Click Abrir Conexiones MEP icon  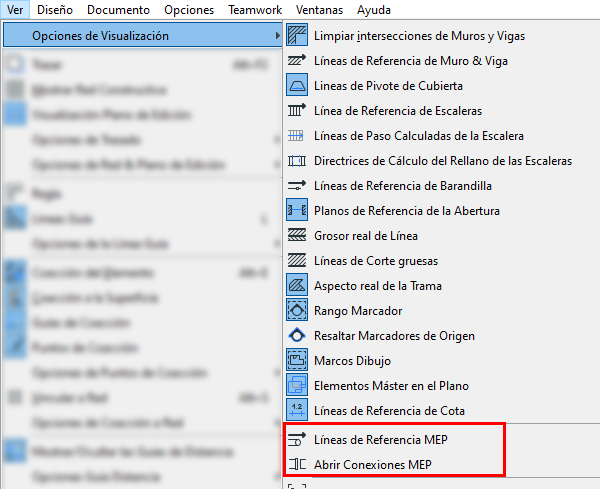point(297,464)
